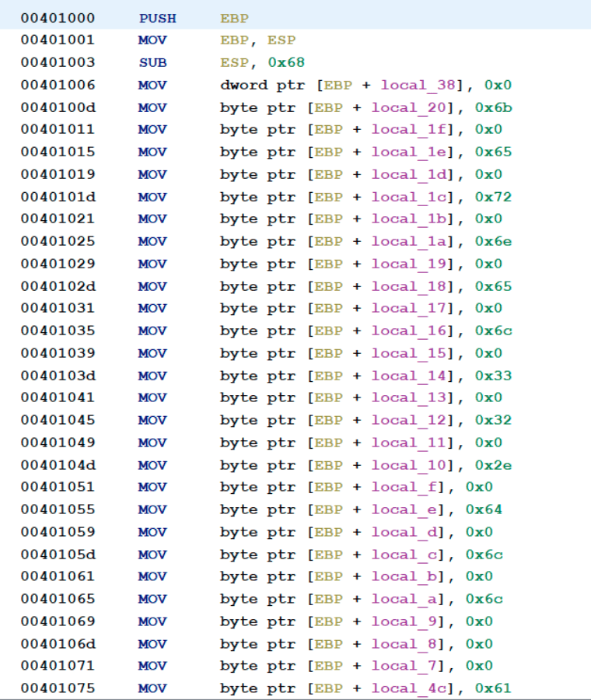Click the local_e variable label
The width and height of the screenshot is (591, 700).
coord(398,509)
